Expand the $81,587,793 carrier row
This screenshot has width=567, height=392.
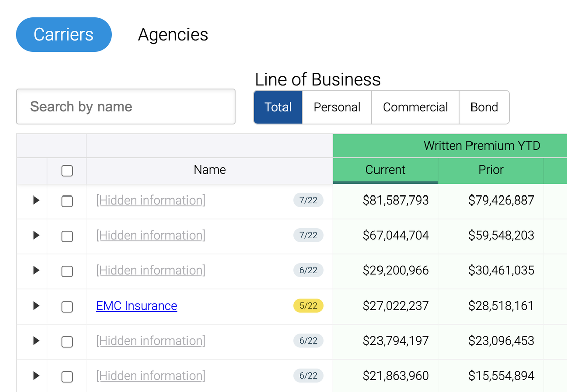36,200
